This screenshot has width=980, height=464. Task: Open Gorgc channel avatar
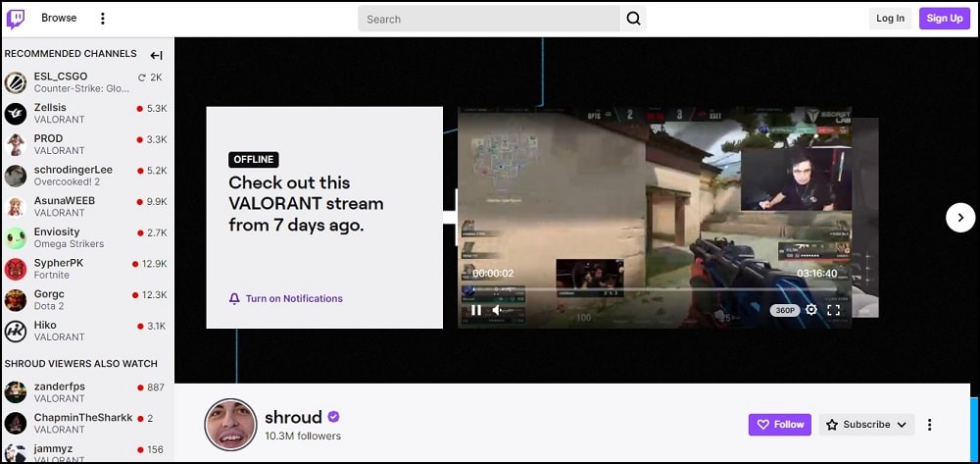click(16, 300)
